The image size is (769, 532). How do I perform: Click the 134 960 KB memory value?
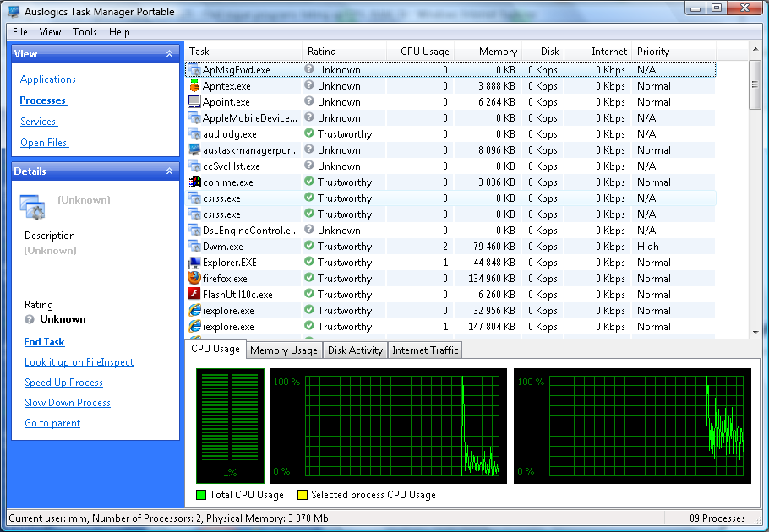(x=492, y=279)
